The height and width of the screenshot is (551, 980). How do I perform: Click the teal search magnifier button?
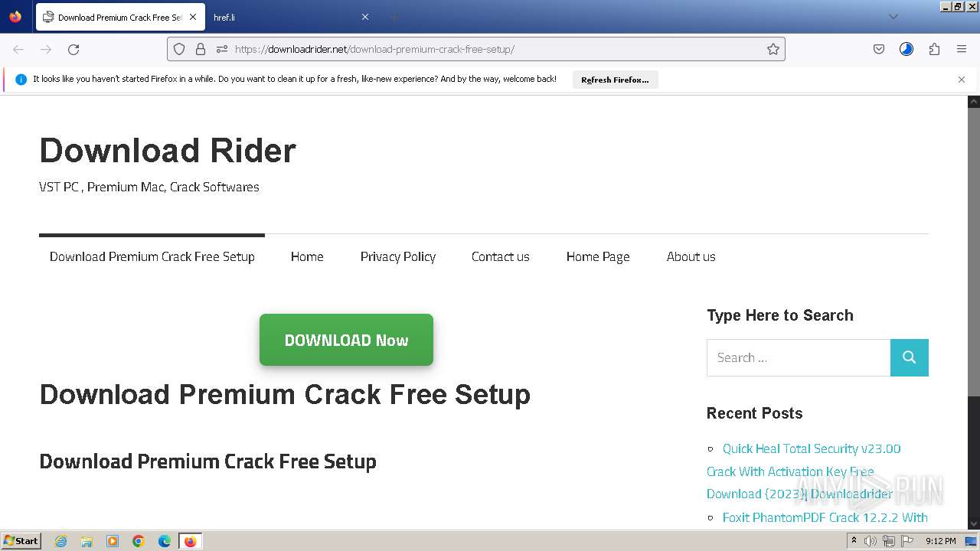[910, 357]
